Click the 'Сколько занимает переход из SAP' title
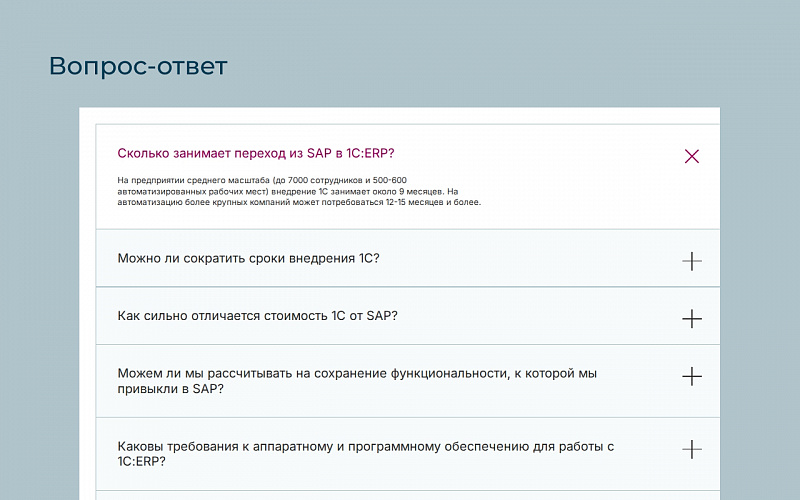This screenshot has height=500, width=800. tap(255, 153)
